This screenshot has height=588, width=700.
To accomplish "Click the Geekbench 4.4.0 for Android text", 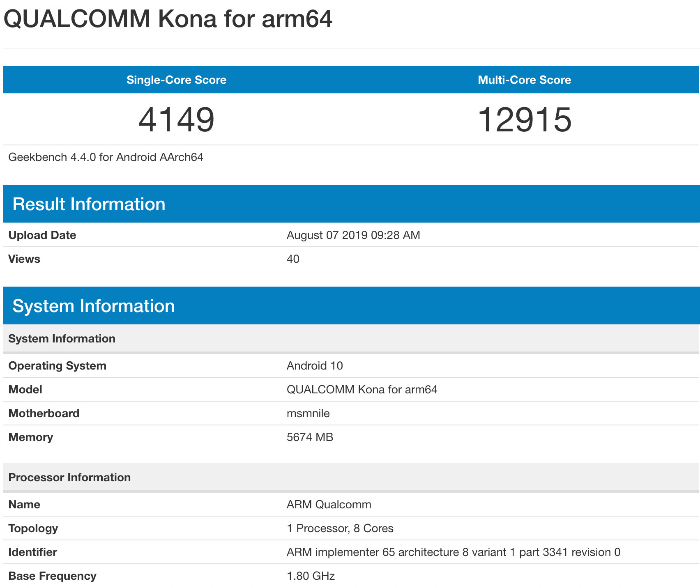I will (x=106, y=157).
